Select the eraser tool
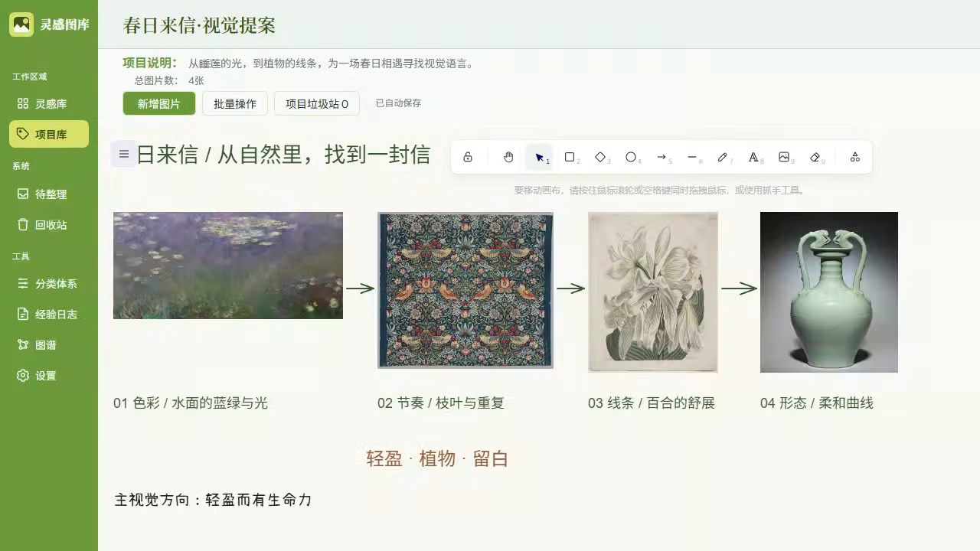The width and height of the screenshot is (980, 551). 815,157
